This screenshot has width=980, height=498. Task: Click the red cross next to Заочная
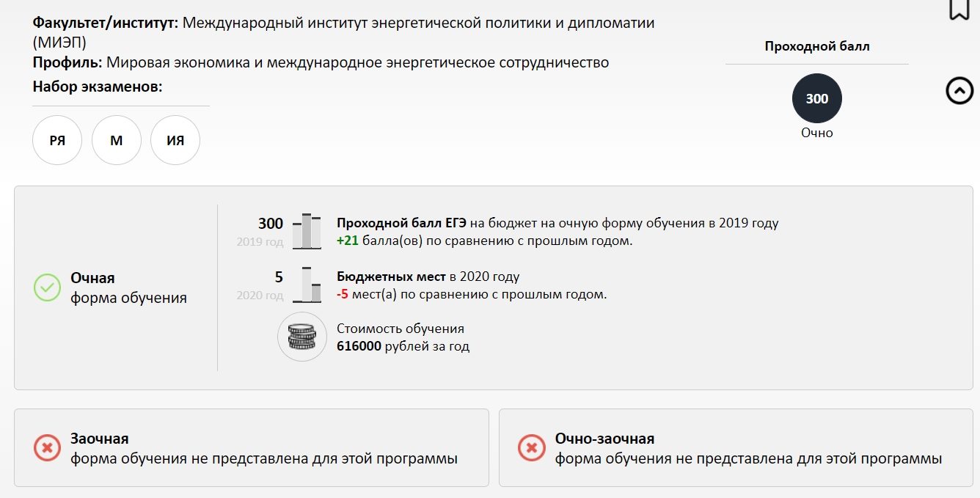pos(48,447)
